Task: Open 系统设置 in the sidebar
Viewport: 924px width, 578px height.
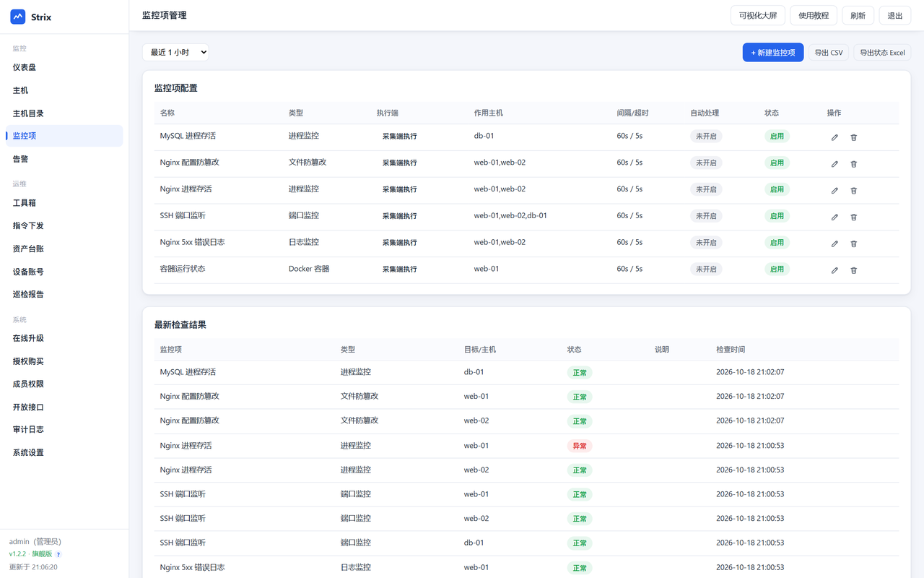Action: pos(64,452)
